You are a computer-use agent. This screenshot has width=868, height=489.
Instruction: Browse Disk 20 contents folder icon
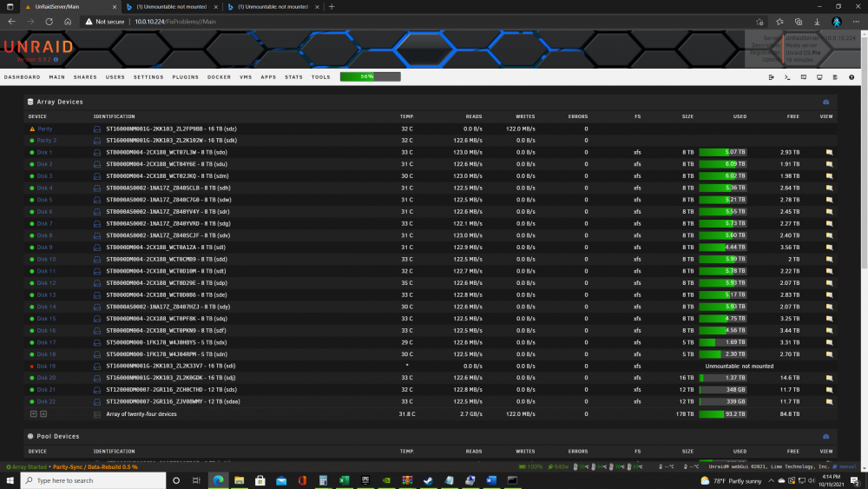click(829, 378)
